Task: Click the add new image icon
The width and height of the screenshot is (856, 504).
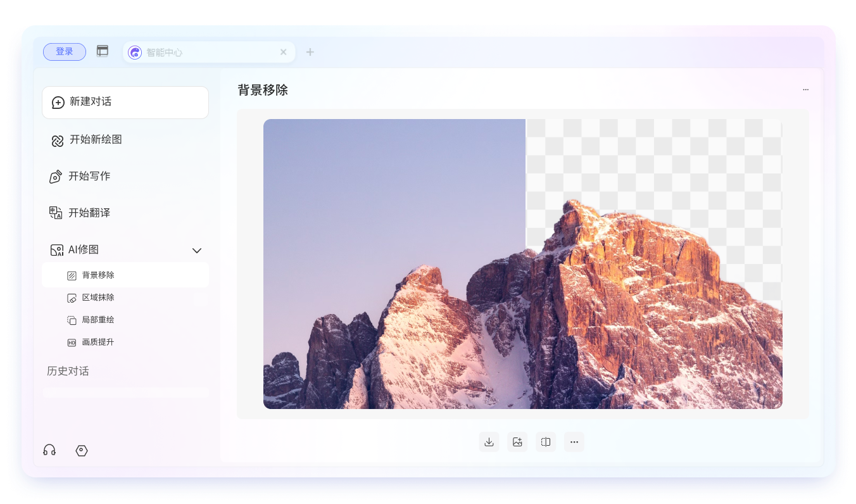Action: (517, 441)
